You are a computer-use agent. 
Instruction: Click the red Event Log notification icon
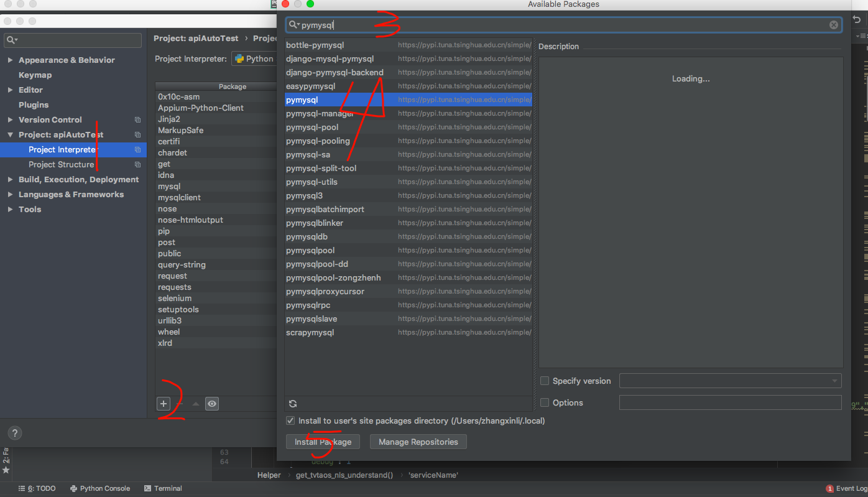pos(829,489)
